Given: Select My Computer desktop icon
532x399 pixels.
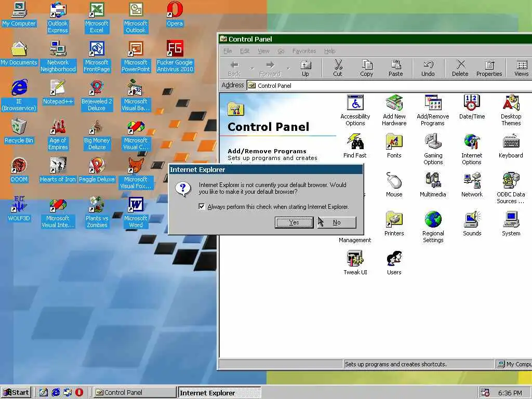Looking at the screenshot, I should coord(19,14).
